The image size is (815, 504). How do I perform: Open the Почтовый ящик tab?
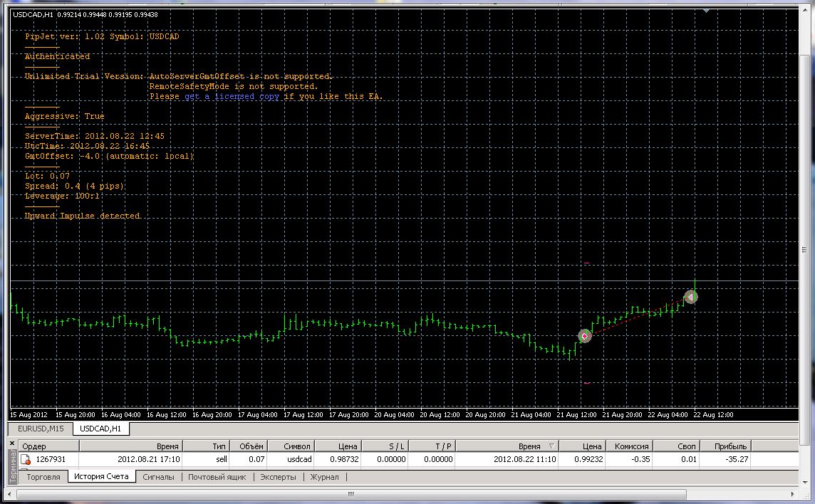pyautogui.click(x=217, y=477)
